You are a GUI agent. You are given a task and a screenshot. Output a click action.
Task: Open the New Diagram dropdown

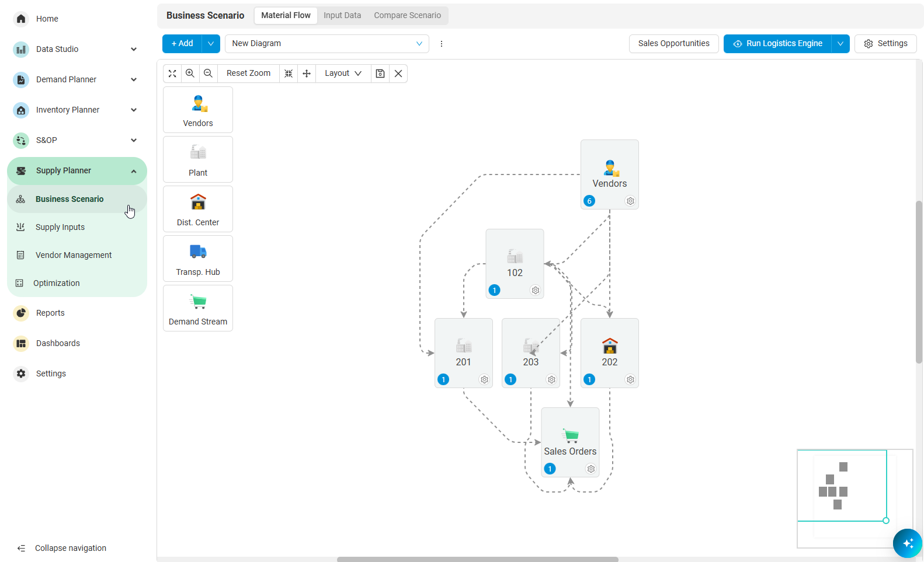[x=327, y=44]
